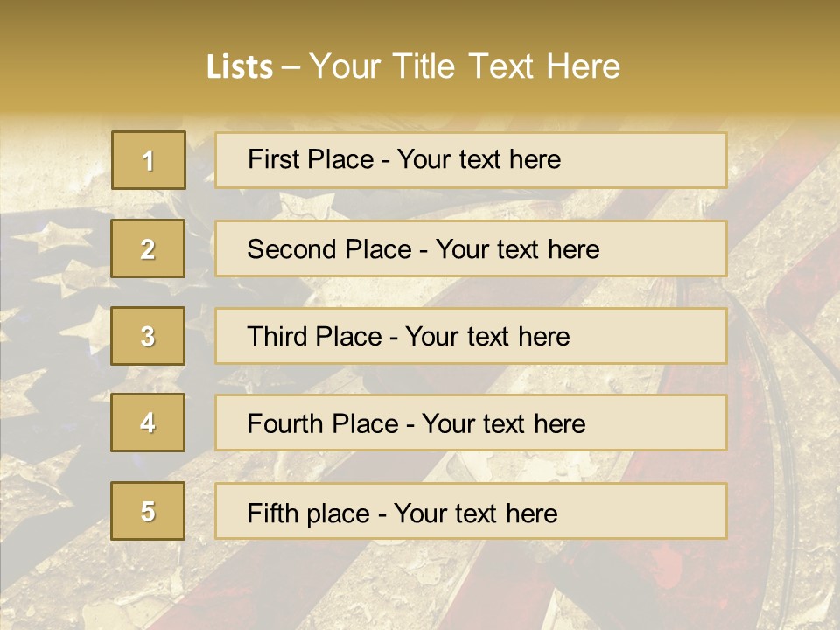The height and width of the screenshot is (630, 840).
Task: Click the words 'First Place'
Action: (311, 159)
